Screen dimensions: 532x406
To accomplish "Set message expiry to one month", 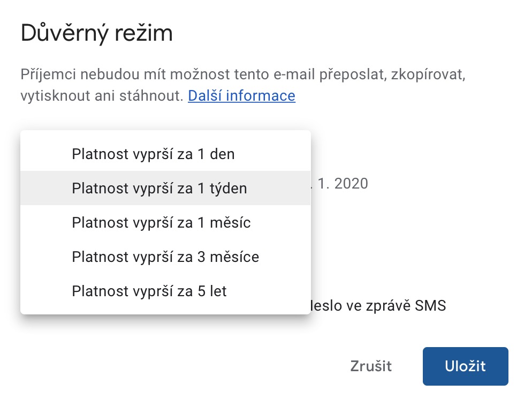I will 161,223.
